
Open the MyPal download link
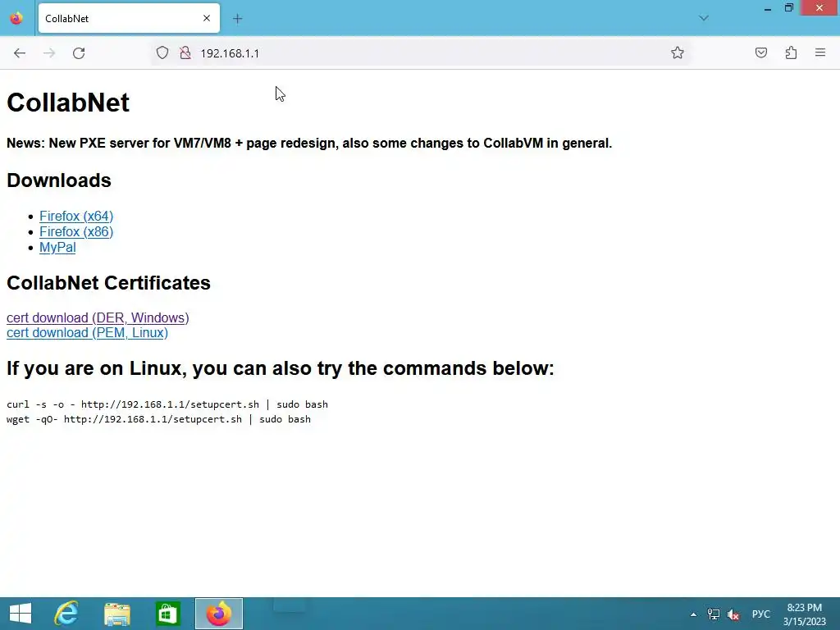pos(57,247)
